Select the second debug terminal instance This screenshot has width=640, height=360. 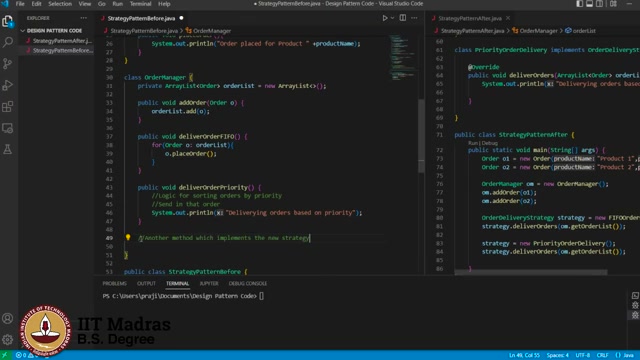635,315
